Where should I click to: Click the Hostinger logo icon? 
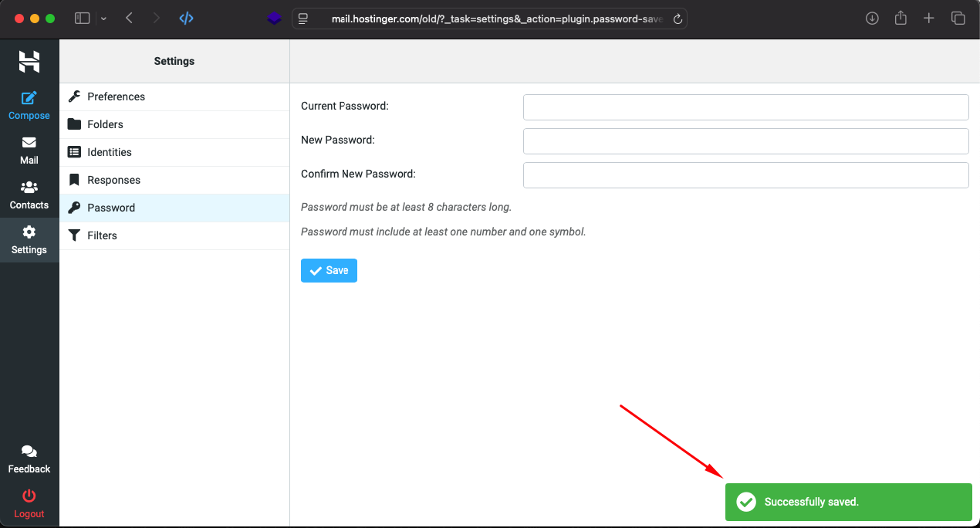pyautogui.click(x=29, y=62)
